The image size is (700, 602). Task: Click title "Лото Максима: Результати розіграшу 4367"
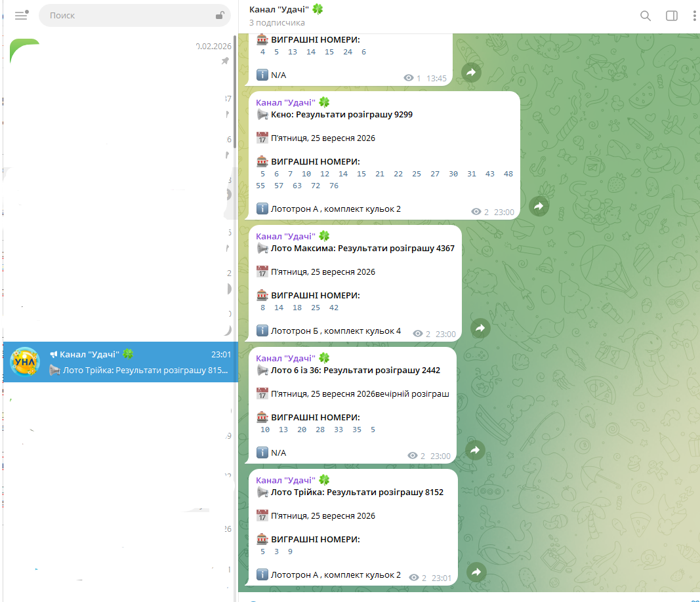[x=363, y=249]
